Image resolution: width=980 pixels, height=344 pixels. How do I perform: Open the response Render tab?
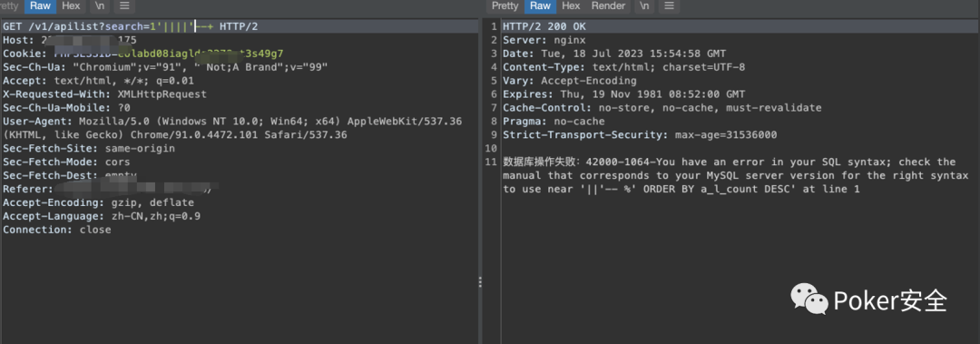pos(608,6)
